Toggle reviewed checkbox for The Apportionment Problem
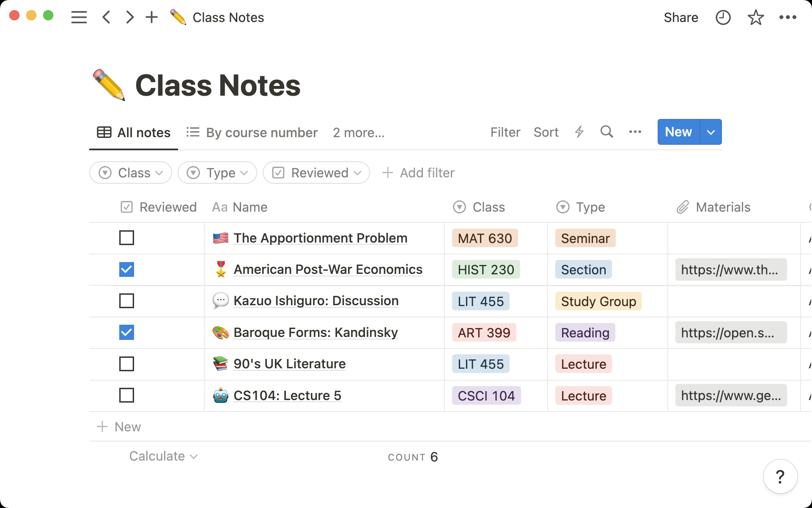 tap(126, 237)
